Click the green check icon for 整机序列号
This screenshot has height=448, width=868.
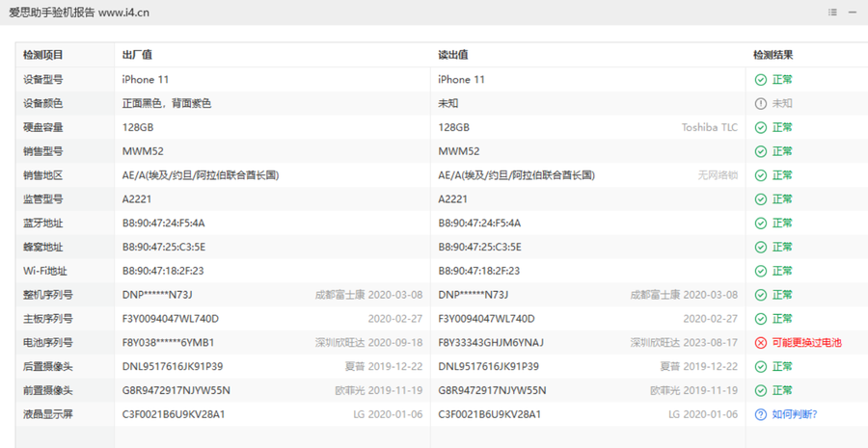pos(761,295)
